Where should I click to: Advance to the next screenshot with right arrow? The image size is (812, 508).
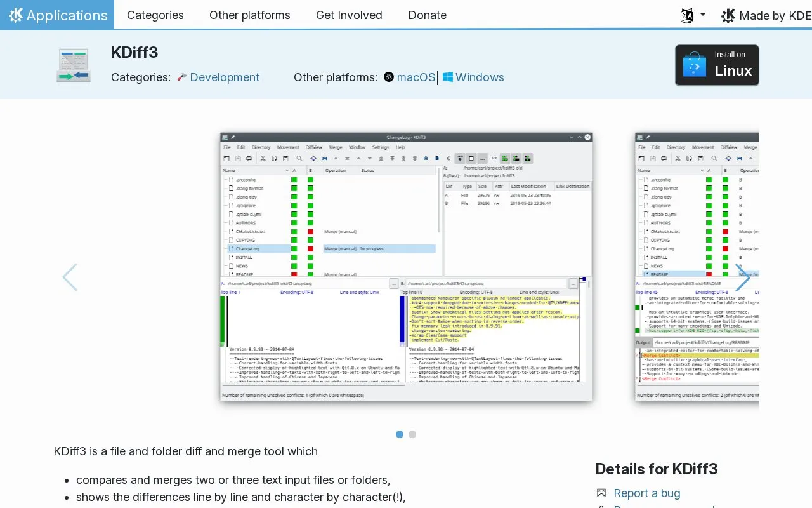tap(742, 277)
